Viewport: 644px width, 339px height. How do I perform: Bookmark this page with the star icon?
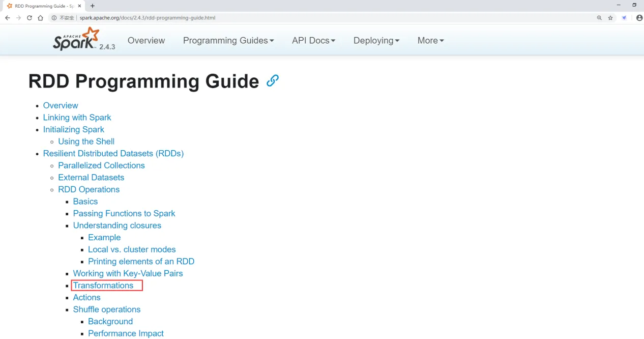click(x=610, y=18)
